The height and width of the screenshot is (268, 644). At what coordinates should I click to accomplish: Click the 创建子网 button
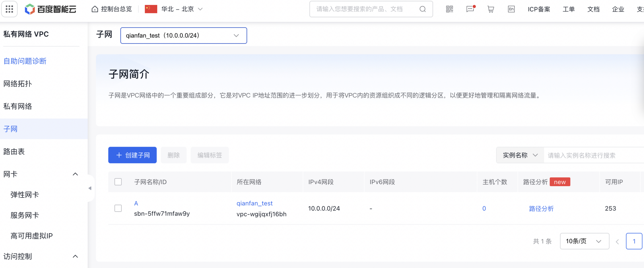132,155
